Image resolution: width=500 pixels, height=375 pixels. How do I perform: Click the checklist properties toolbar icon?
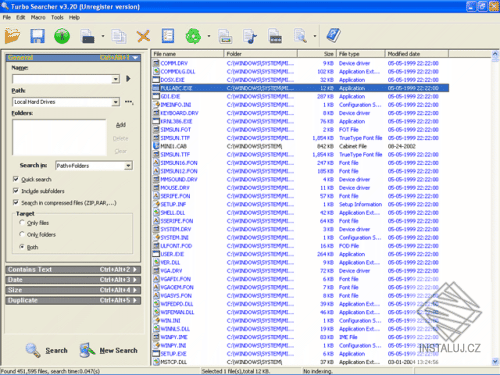(x=168, y=36)
